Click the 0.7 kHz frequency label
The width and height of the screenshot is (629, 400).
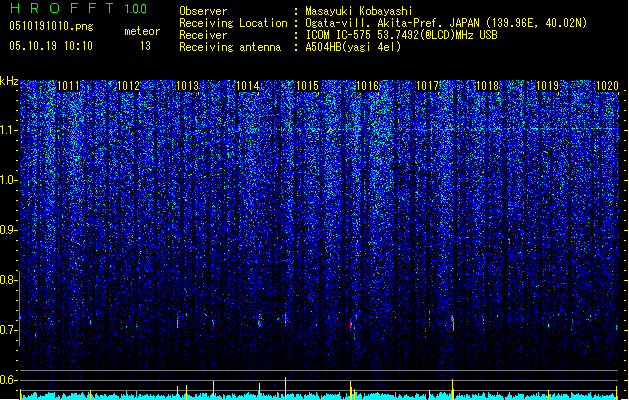click(9, 330)
